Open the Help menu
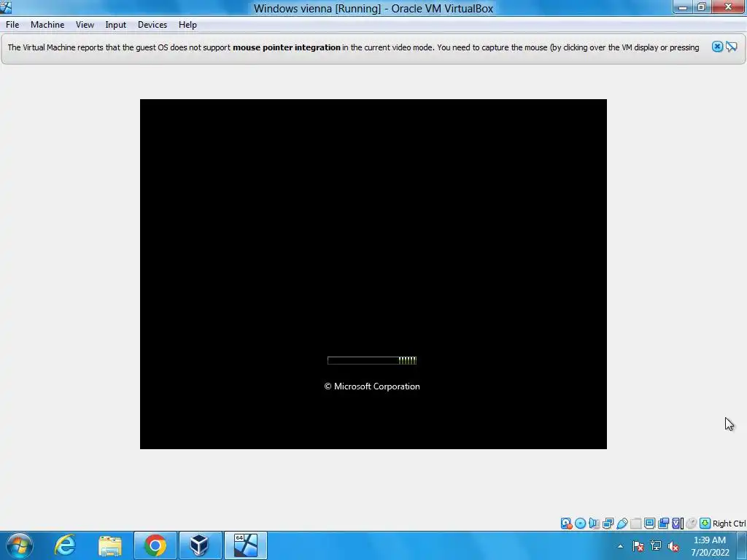Viewport: 747px width, 560px height. pos(187,25)
